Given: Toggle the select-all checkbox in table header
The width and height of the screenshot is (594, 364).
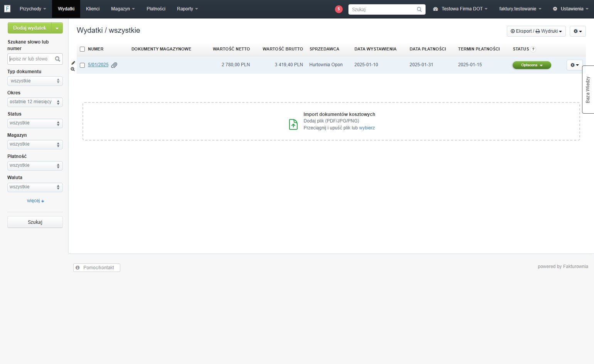Looking at the screenshot, I should (x=82, y=49).
